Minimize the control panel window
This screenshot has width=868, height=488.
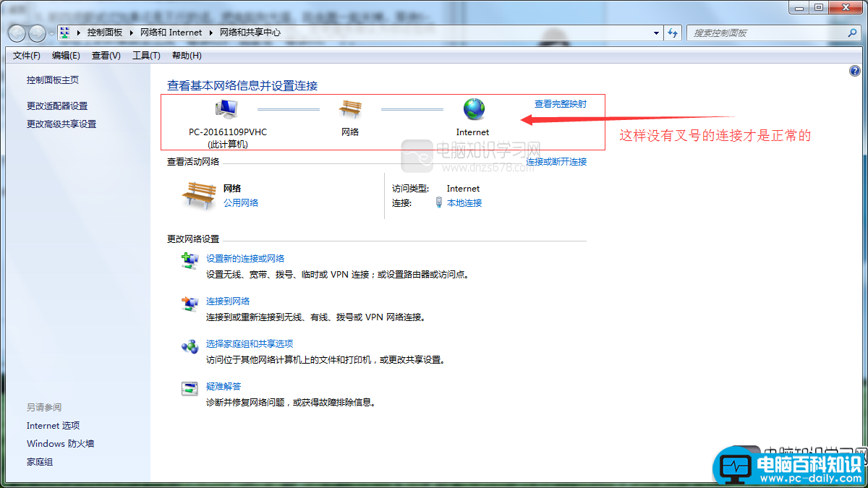[800, 7]
